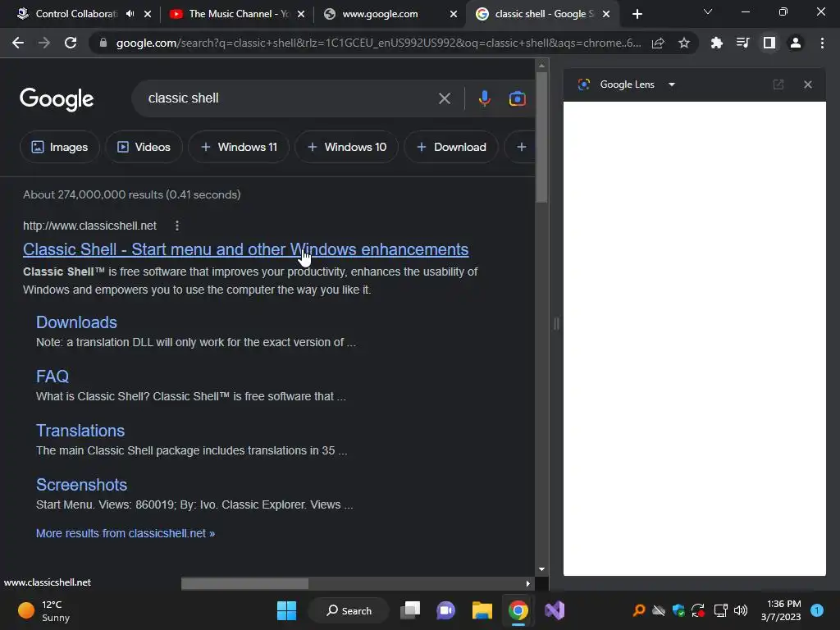Click the horizontal scrollbar right arrow
840x630 pixels.
[x=527, y=583]
